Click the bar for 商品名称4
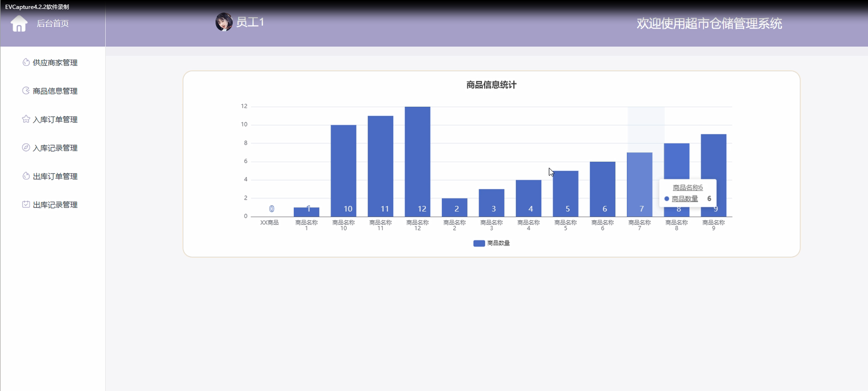This screenshot has width=868, height=391. pos(529,198)
